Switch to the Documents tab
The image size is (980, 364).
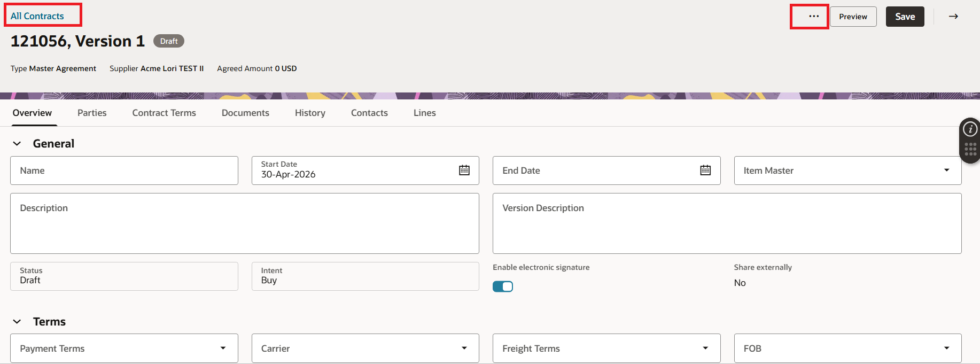(x=245, y=113)
